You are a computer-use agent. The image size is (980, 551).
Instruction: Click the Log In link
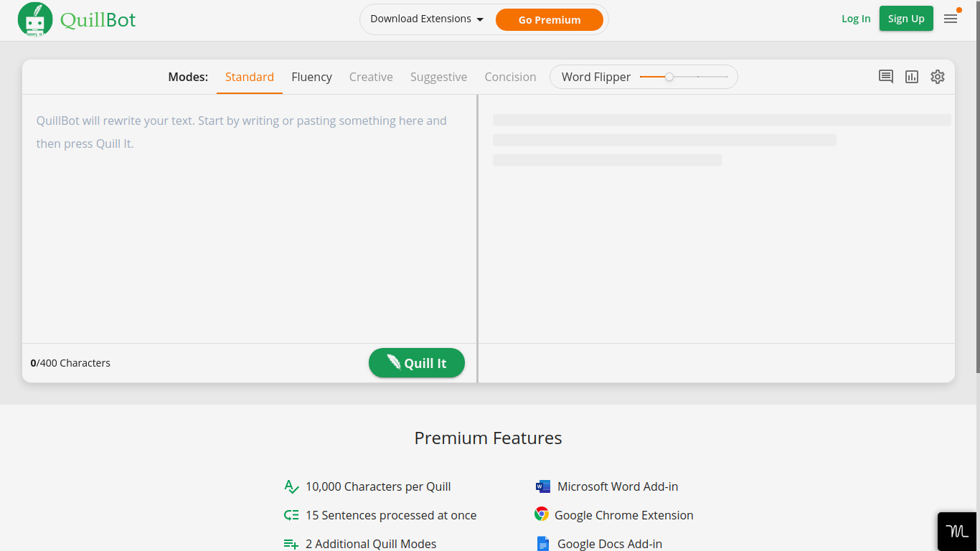[856, 19]
